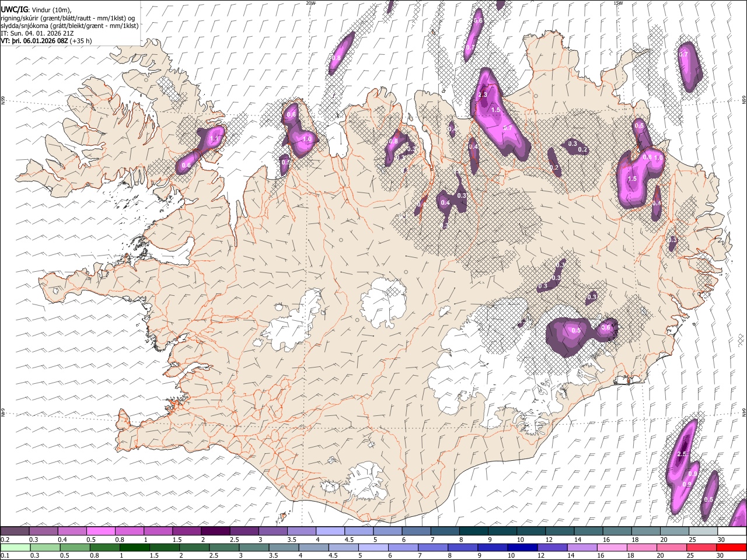Click the "20W" longitude label
747x560 pixels.
(310, 3)
